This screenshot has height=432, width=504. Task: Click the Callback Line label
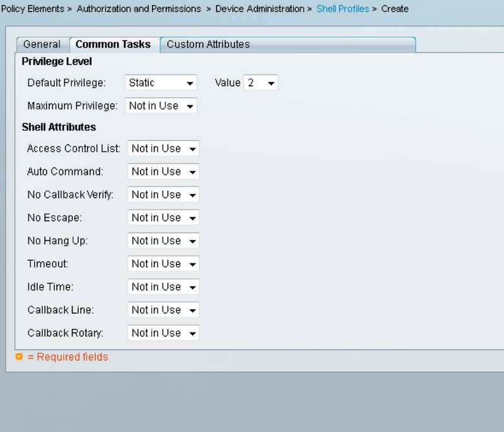click(x=60, y=310)
